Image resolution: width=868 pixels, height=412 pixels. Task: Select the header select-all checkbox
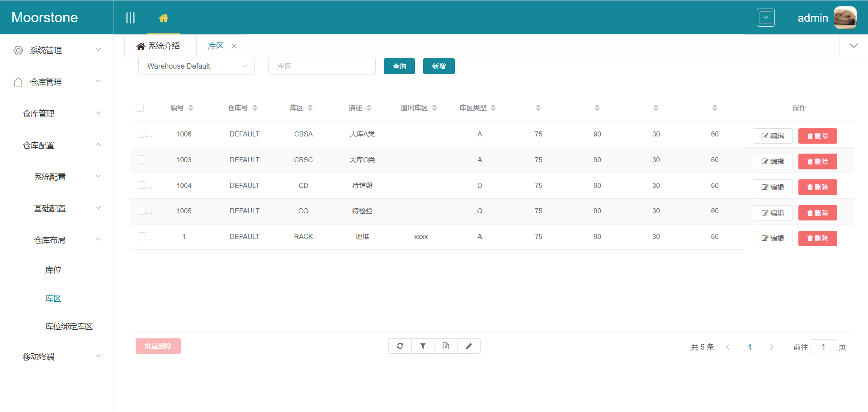pos(140,108)
